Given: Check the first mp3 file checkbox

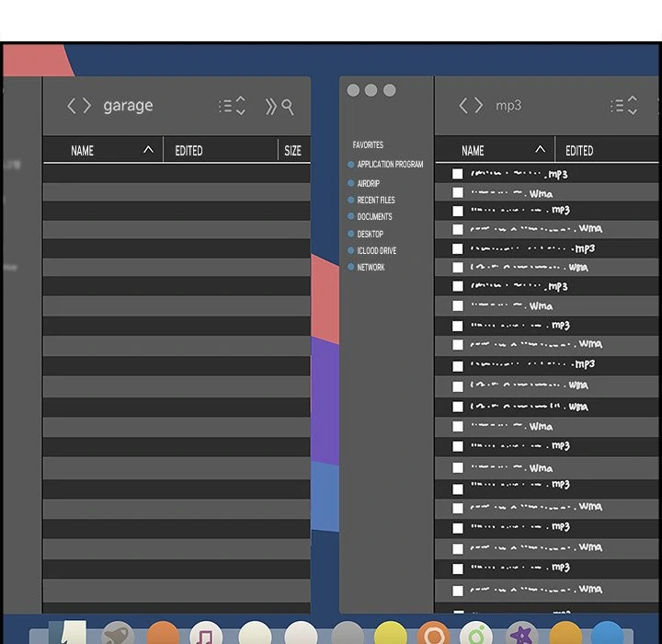Looking at the screenshot, I should [457, 174].
